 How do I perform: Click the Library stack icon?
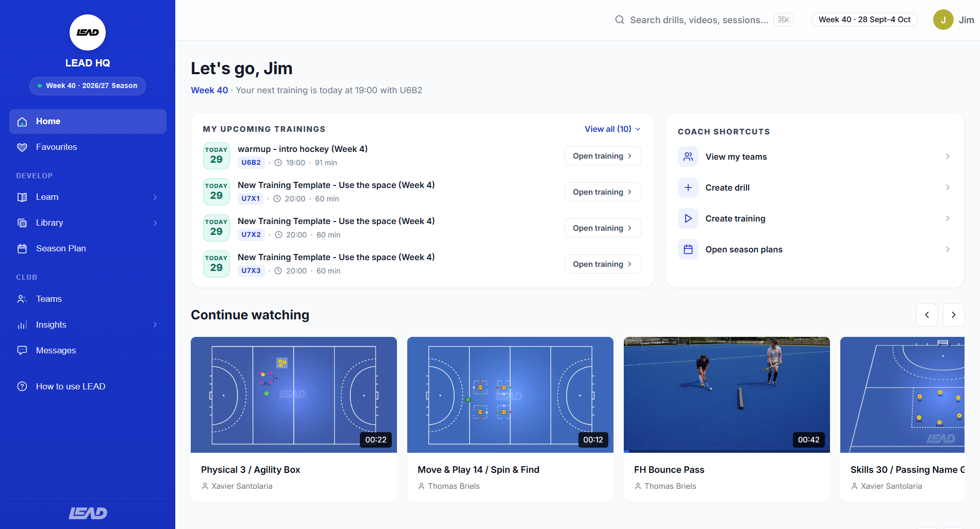click(22, 223)
